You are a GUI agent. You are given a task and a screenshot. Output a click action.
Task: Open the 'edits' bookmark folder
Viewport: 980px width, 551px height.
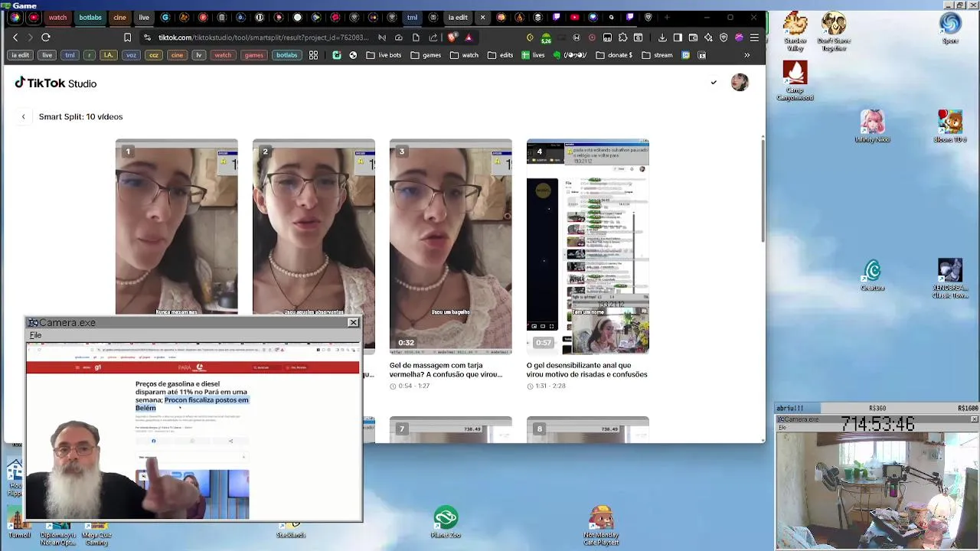pyautogui.click(x=500, y=55)
